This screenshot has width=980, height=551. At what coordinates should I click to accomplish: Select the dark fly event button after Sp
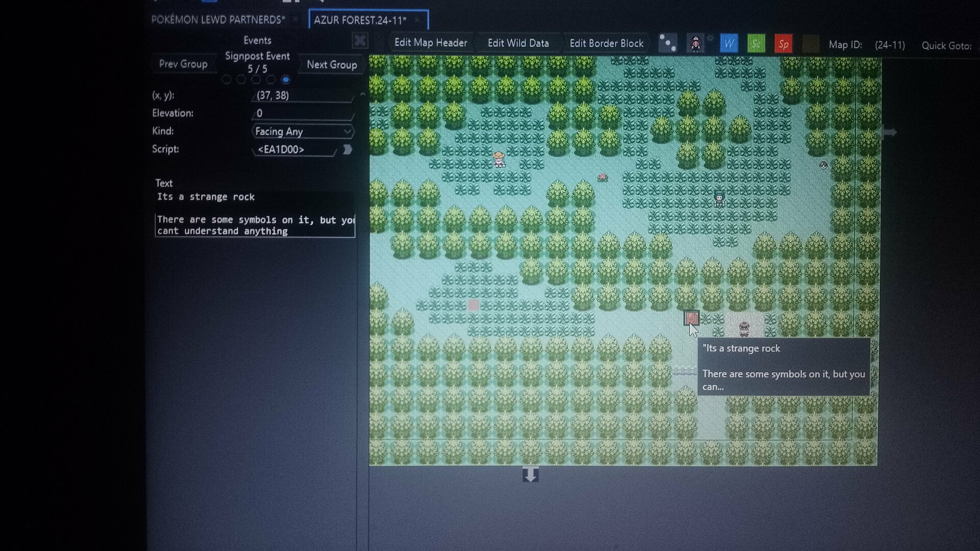[x=811, y=44]
